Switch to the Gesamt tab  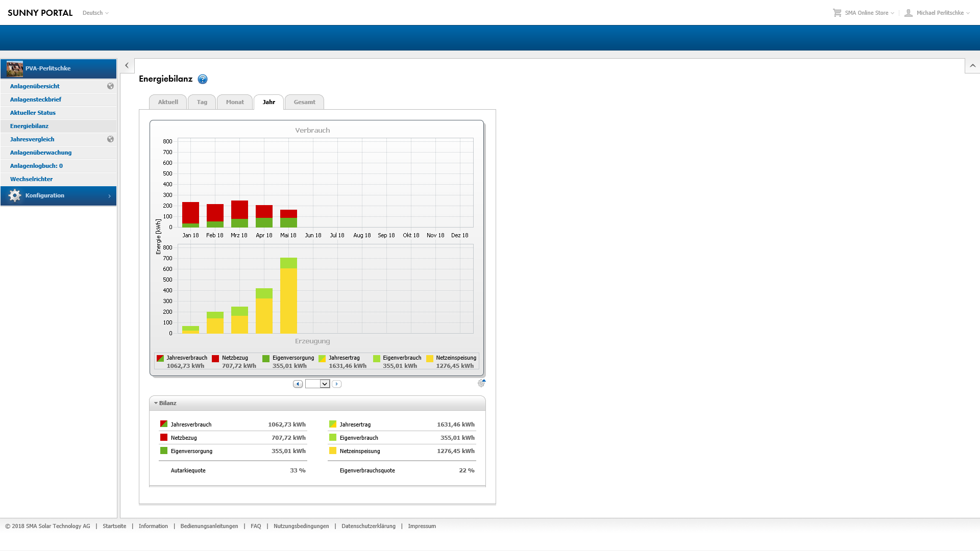[x=304, y=102]
